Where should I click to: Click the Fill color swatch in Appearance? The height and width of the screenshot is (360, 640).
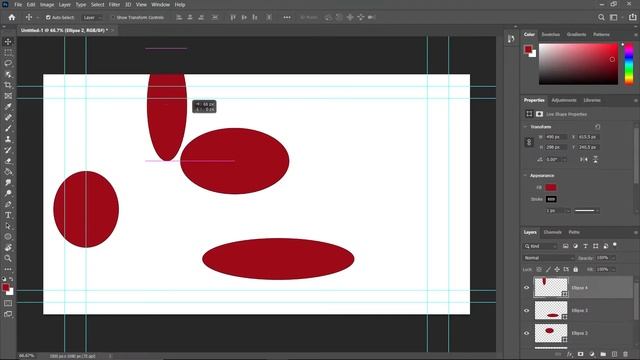(x=551, y=187)
